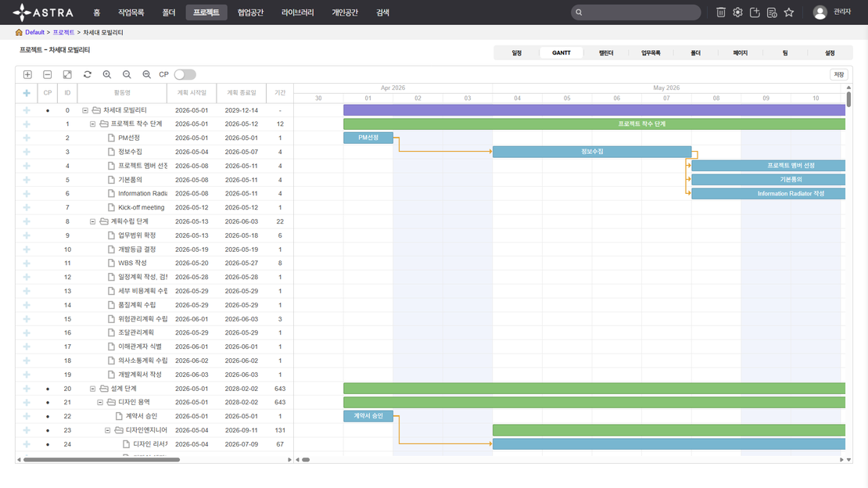This screenshot has height=488, width=868.
Task: Click the blue add-row plus in table header
Action: (x=27, y=93)
